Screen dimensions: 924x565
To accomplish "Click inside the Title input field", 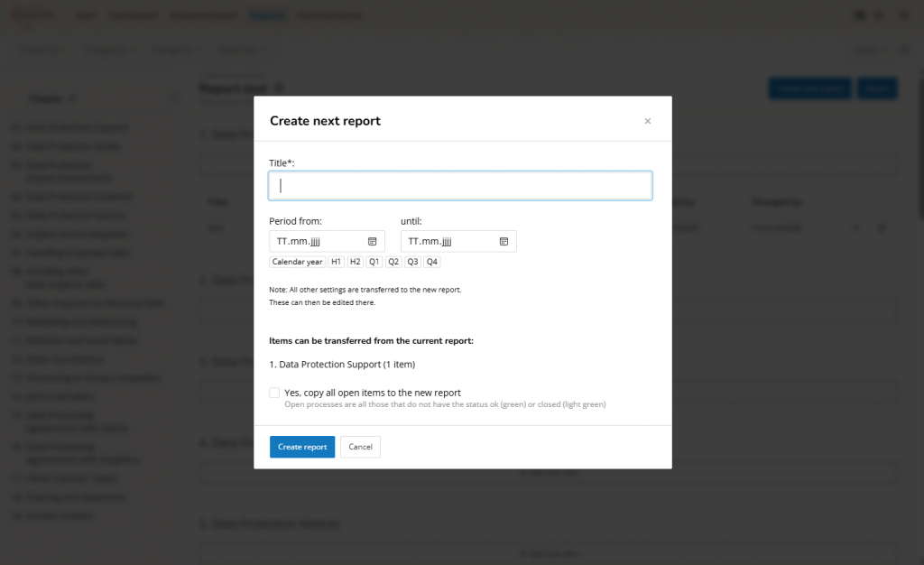I will click(459, 185).
